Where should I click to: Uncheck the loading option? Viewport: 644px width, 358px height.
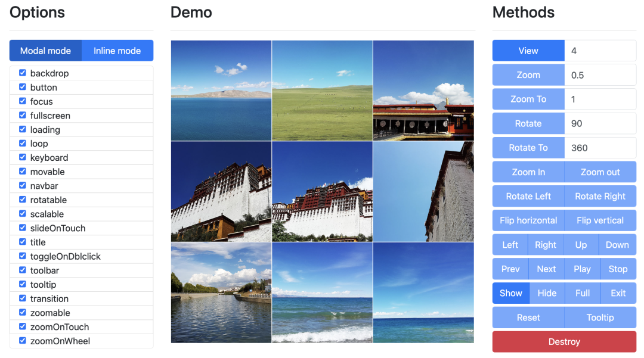pyautogui.click(x=23, y=129)
